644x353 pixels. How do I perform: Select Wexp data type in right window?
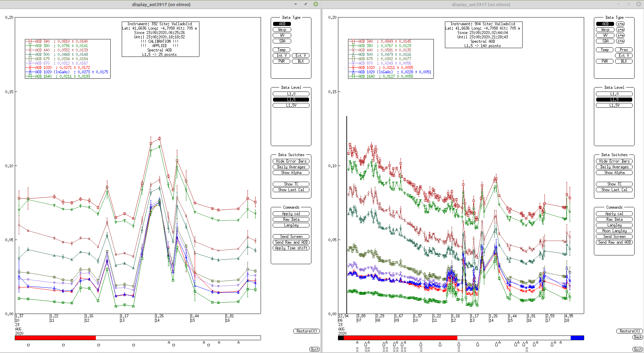click(x=605, y=30)
